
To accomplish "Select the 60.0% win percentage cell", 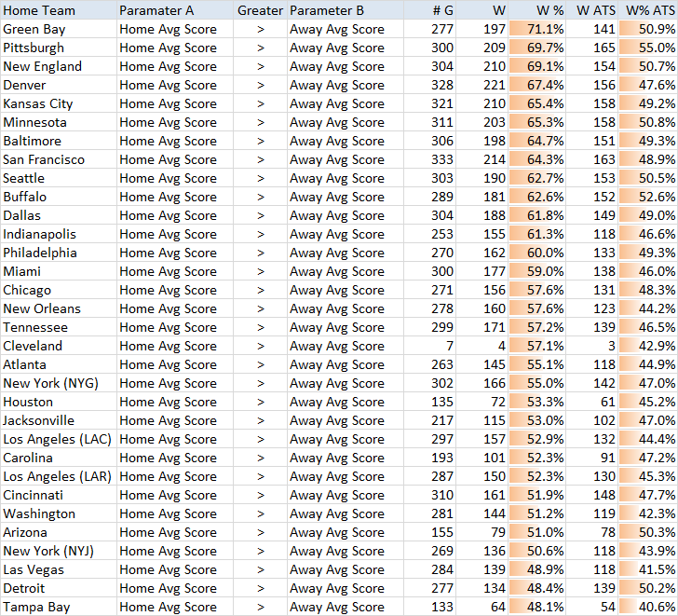I will click(537, 253).
